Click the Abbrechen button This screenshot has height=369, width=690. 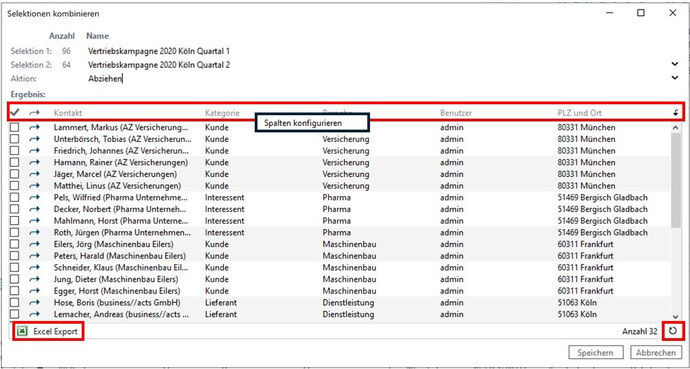(x=656, y=352)
